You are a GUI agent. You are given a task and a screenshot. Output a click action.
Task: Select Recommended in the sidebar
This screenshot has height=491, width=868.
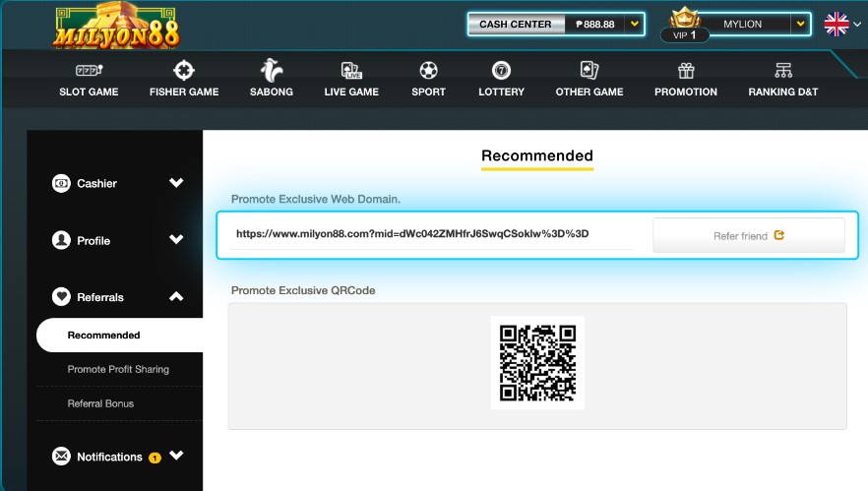coord(120,335)
